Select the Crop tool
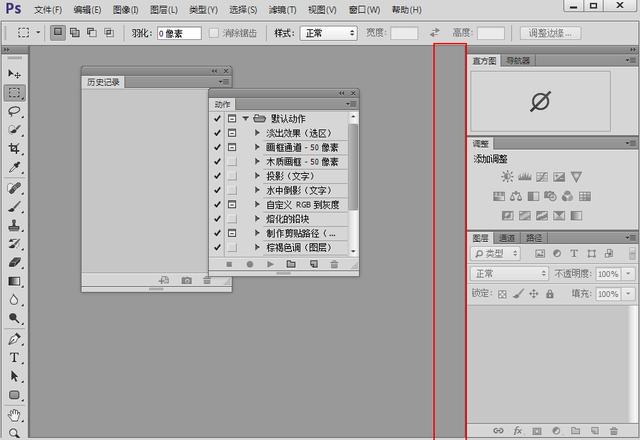 point(14,148)
